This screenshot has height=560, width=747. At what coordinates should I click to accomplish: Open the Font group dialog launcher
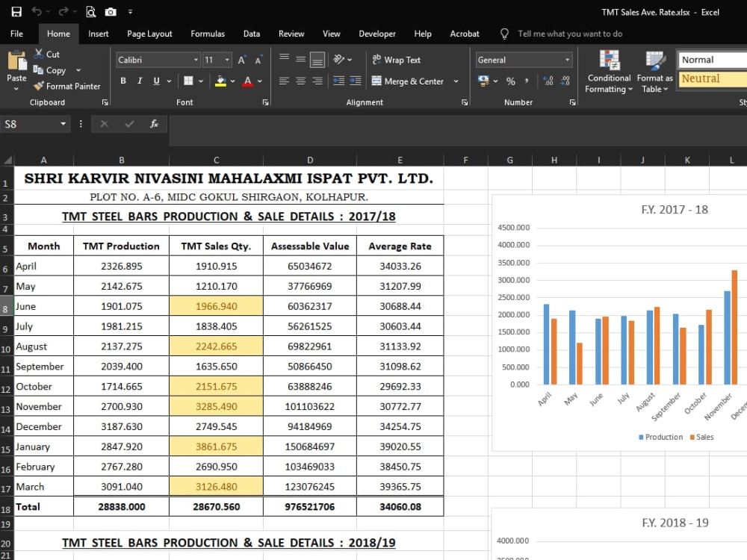265,102
